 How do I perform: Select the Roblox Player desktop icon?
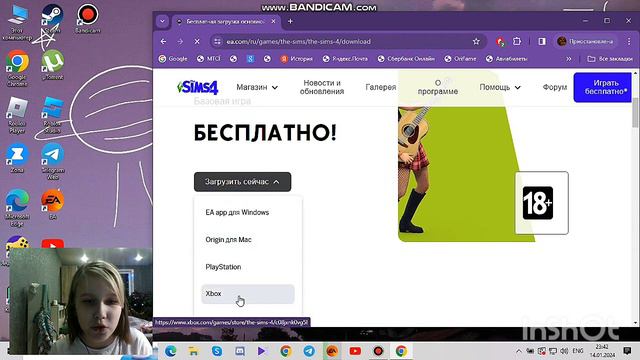click(17, 115)
